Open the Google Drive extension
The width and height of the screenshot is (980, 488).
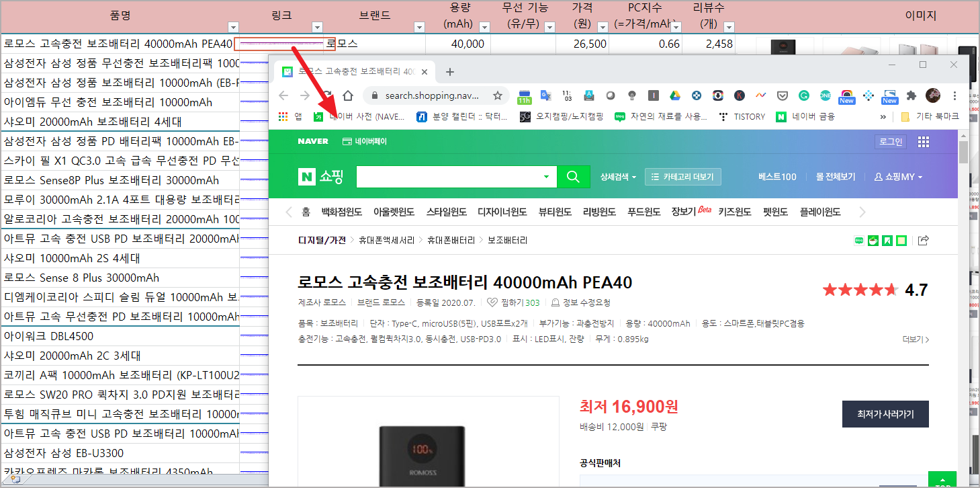[x=675, y=95]
